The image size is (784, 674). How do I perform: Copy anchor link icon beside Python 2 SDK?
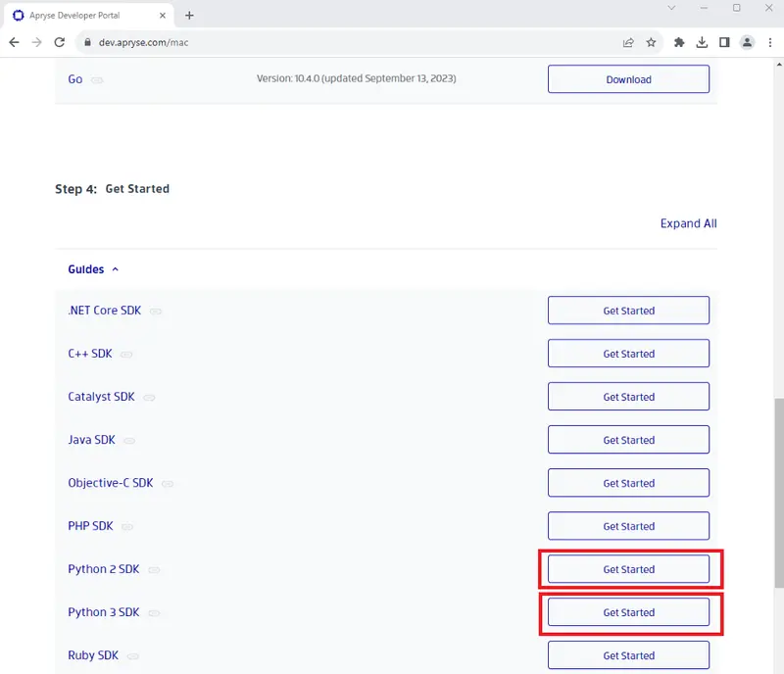pyautogui.click(x=154, y=570)
